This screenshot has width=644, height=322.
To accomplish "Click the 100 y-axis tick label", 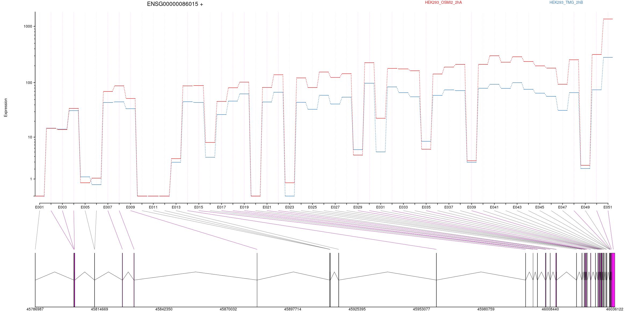I will pos(29,83).
